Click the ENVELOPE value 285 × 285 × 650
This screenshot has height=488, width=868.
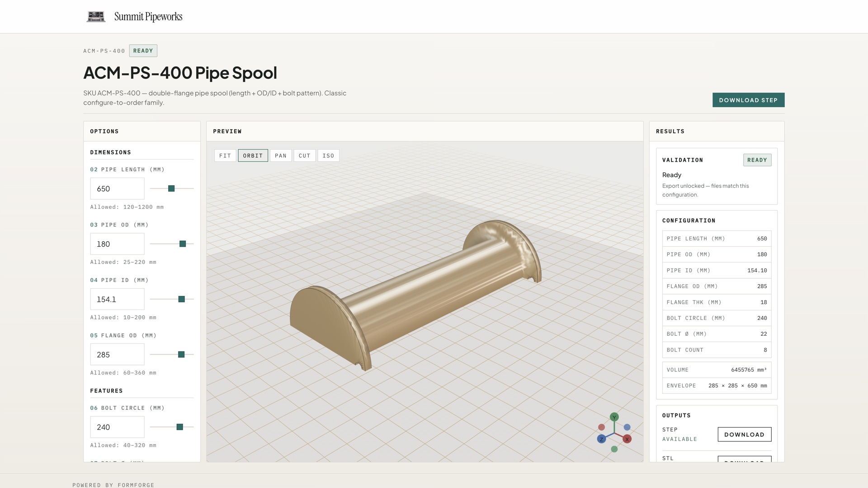(x=737, y=385)
